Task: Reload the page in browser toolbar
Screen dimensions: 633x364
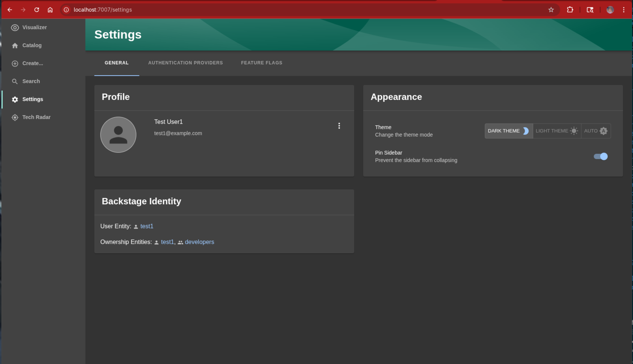Action: (36, 10)
